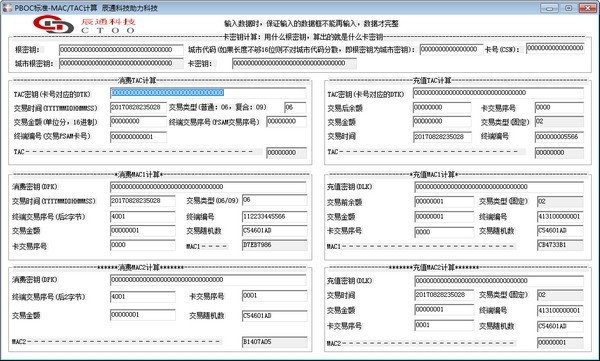
Task: Click the 交易类型 field showing 06 in 消费TAC
Action: coord(295,108)
